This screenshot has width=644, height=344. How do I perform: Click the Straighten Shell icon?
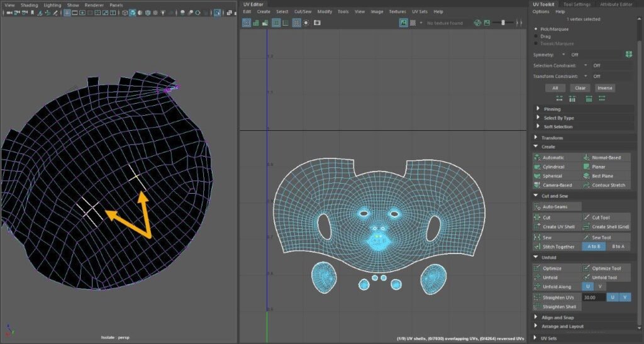[x=537, y=307]
